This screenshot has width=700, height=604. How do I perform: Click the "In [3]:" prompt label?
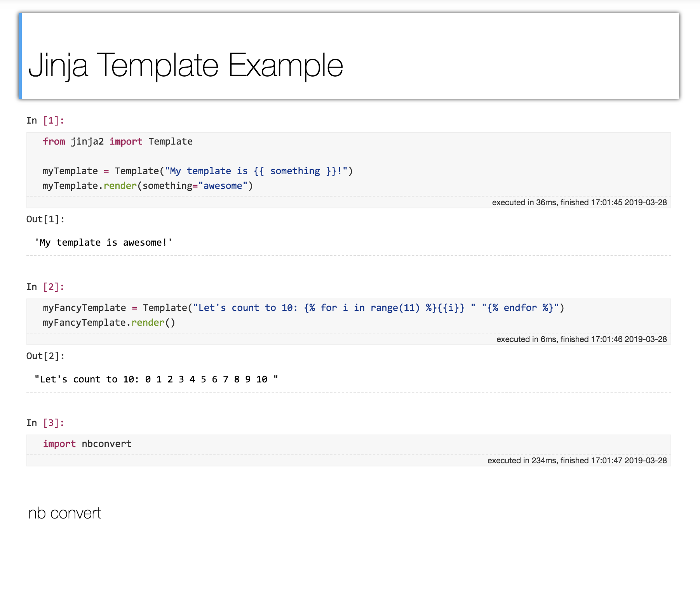(x=45, y=423)
